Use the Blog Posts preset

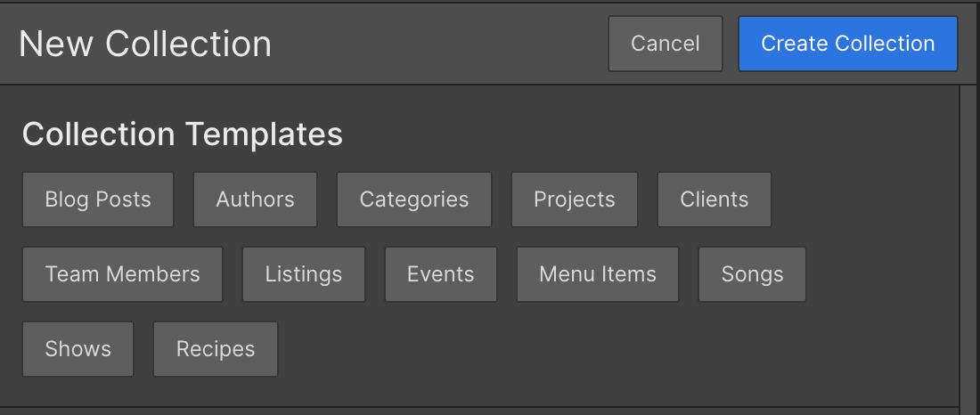click(98, 199)
